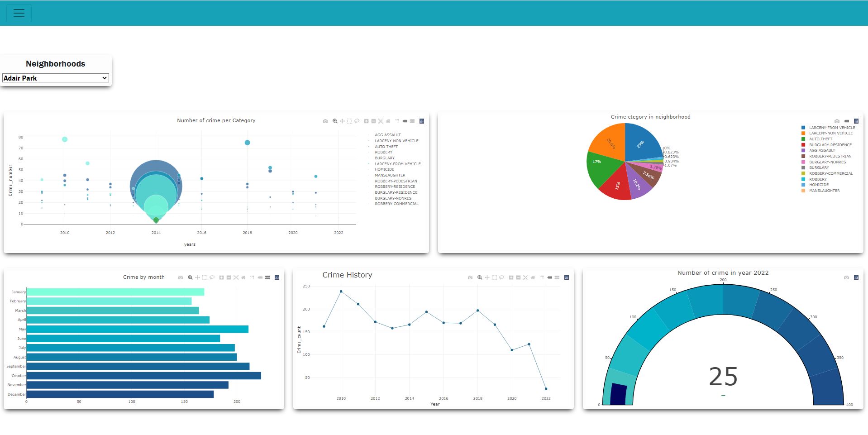Select the Pan tool on Crime by month chart
The height and width of the screenshot is (435, 868).
tap(197, 277)
